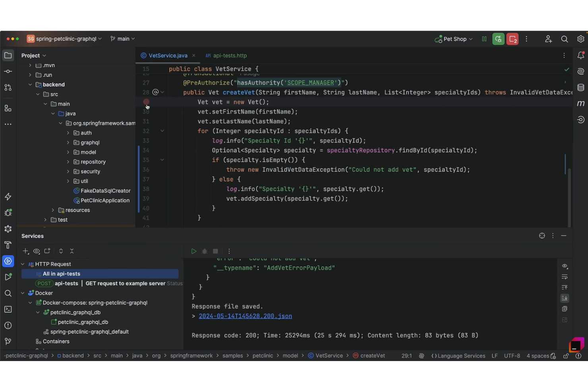Screen dimensions: 588x392
Task: Click the Search Everywhere magnifier icon
Action: pos(564,39)
